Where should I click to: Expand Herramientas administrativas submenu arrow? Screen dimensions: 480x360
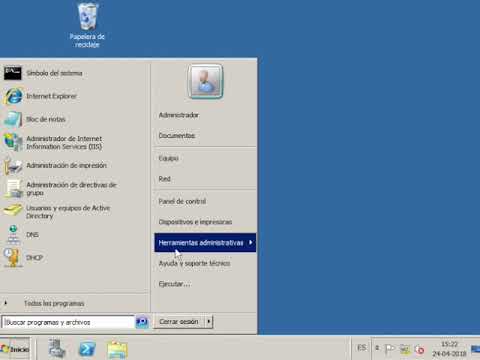[250, 243]
